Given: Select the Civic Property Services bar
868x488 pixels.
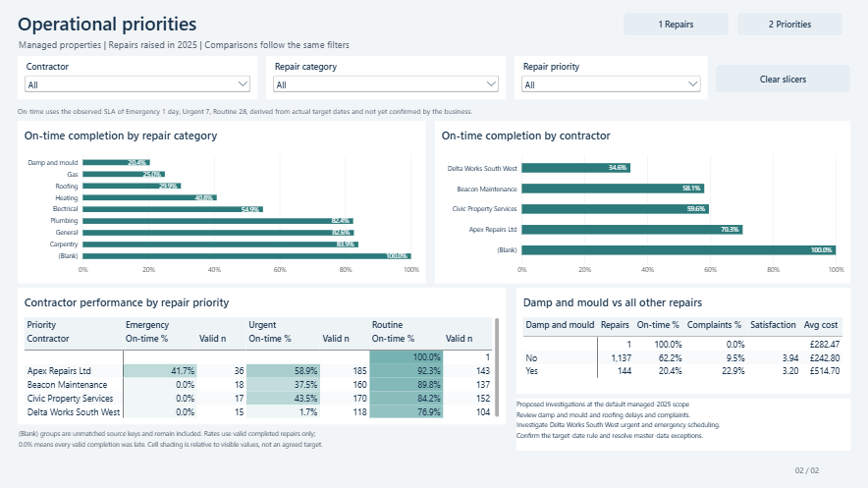Looking at the screenshot, I should click(x=615, y=208).
